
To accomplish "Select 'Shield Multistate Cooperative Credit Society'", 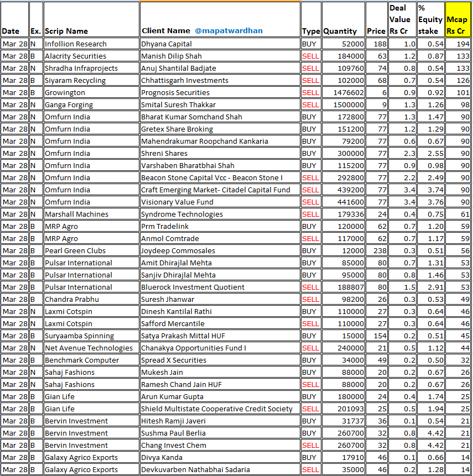I will [220, 409].
